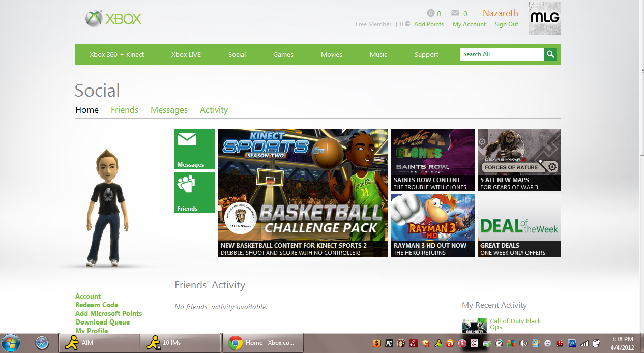Click the Gamerscore G icon
The image size is (644, 353).
coord(430,13)
